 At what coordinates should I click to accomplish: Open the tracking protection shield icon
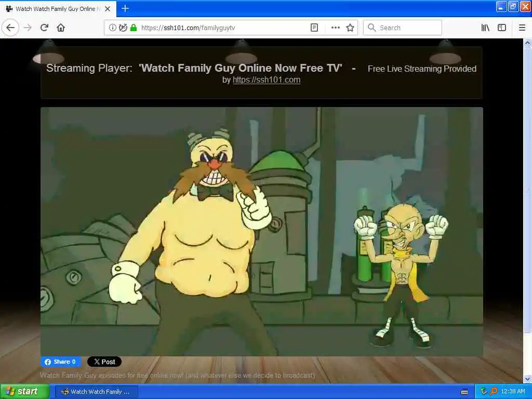point(123,28)
